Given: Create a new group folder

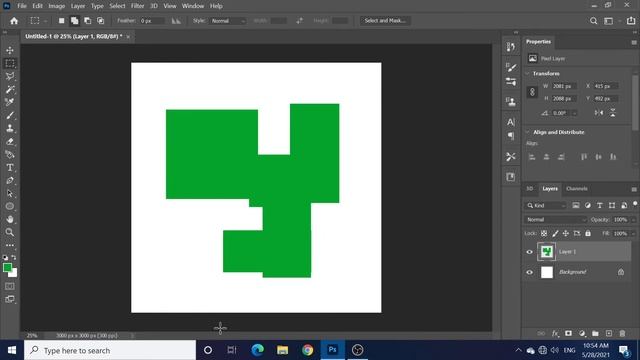Looking at the screenshot, I should (x=595, y=333).
